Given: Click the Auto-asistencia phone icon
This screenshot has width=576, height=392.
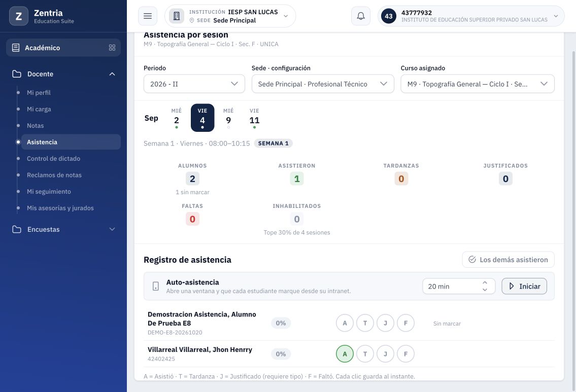Looking at the screenshot, I should pos(156,287).
